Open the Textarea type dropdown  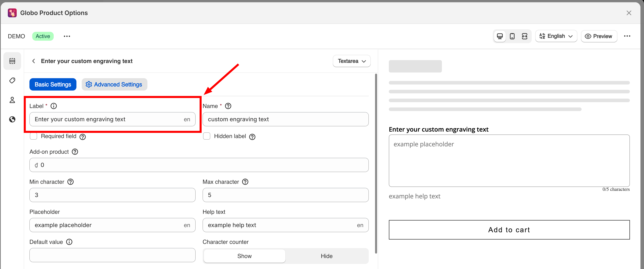click(352, 61)
